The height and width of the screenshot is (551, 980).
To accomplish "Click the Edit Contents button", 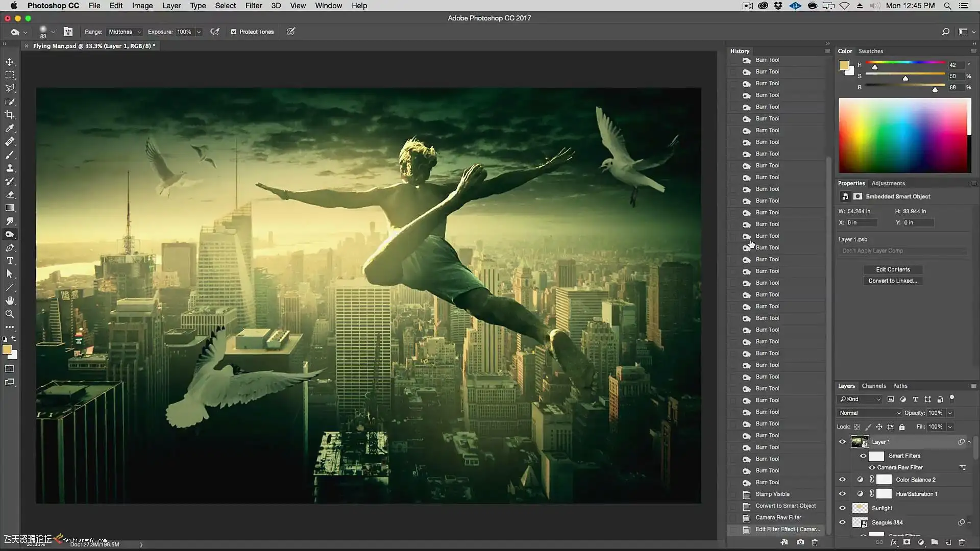I will pyautogui.click(x=892, y=269).
